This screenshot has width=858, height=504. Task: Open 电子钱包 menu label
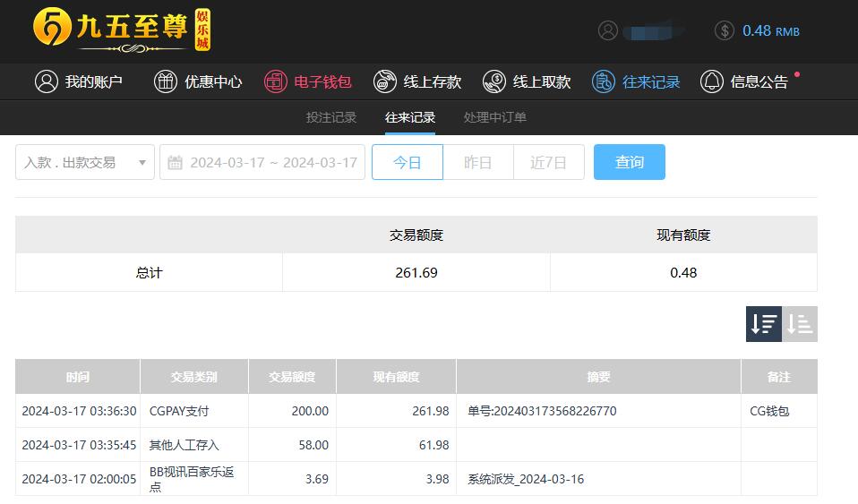point(322,82)
